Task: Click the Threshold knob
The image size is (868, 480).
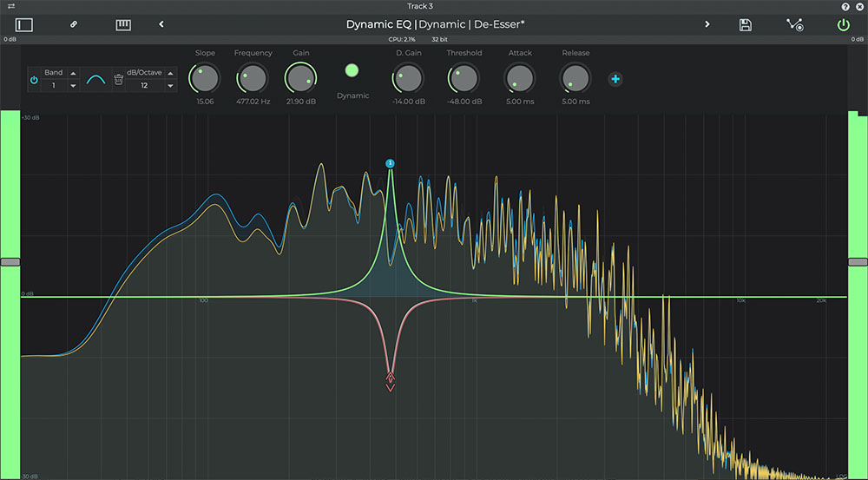Action: (464, 79)
